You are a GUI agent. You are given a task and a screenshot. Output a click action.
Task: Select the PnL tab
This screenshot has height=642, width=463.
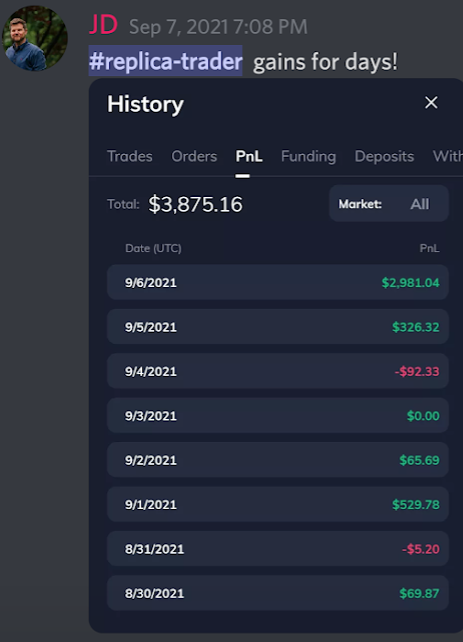pos(249,156)
